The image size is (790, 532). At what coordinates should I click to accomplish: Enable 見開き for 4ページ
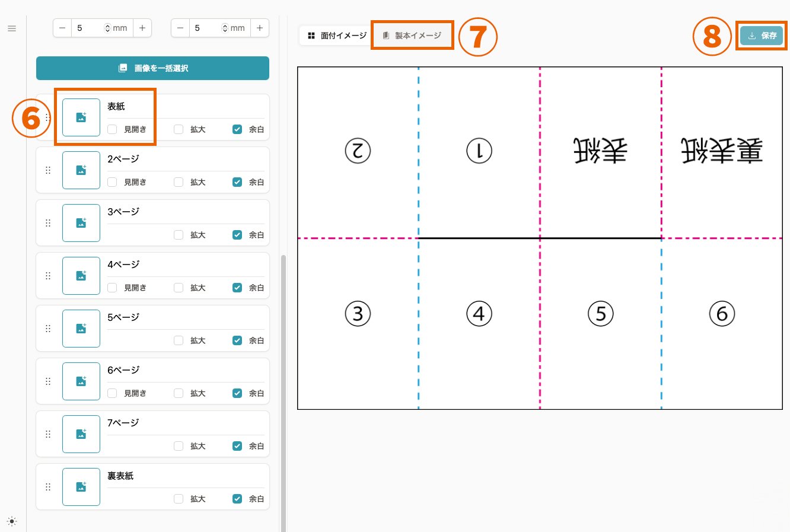pyautogui.click(x=112, y=288)
